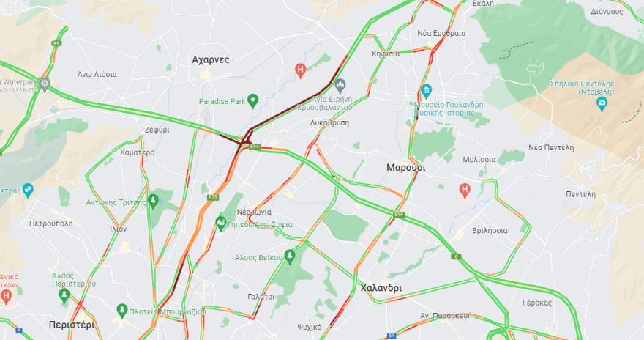Click the Αντώνης Τρίτσης park tree icon
The image size is (644, 340).
tap(153, 202)
